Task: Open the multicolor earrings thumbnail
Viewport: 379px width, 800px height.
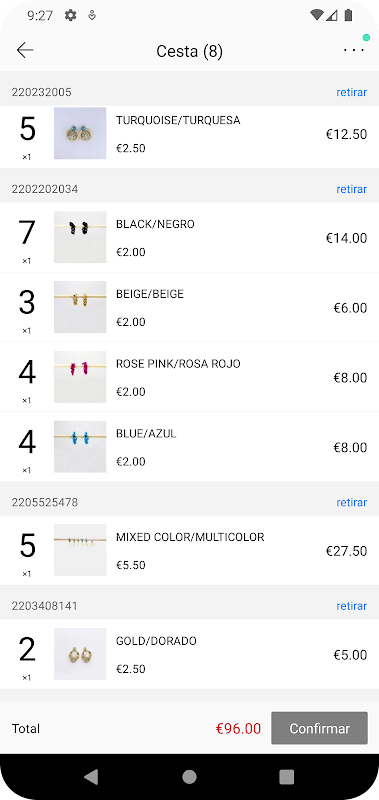Action: coord(80,550)
